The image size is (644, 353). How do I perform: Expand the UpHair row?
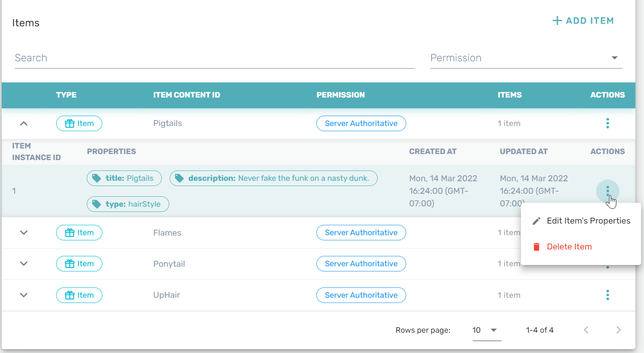pos(24,295)
